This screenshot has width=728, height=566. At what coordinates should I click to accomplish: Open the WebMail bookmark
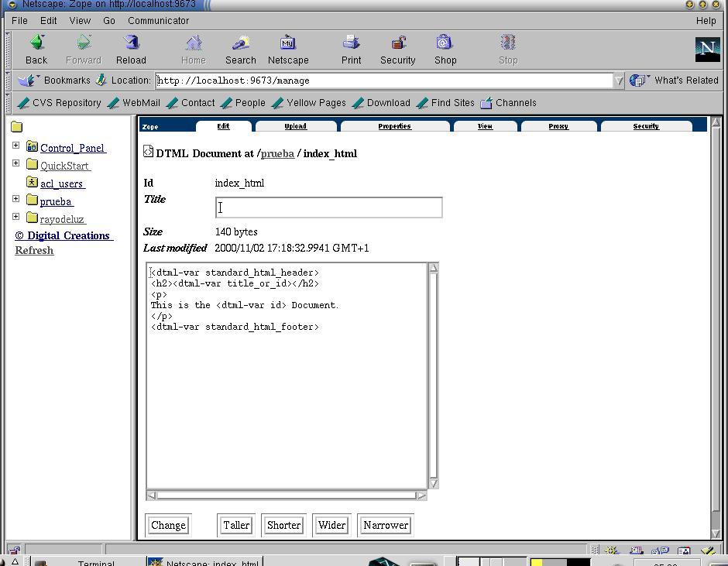click(134, 103)
